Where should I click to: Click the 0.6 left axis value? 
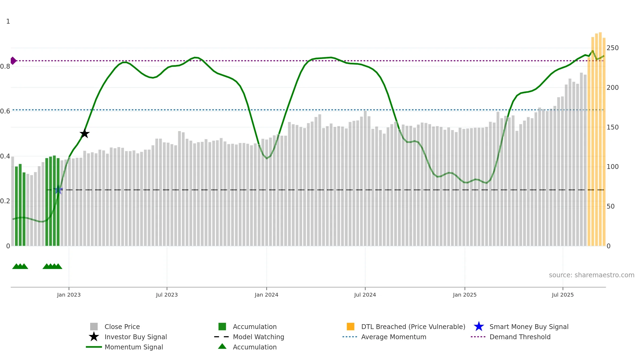click(x=5, y=111)
